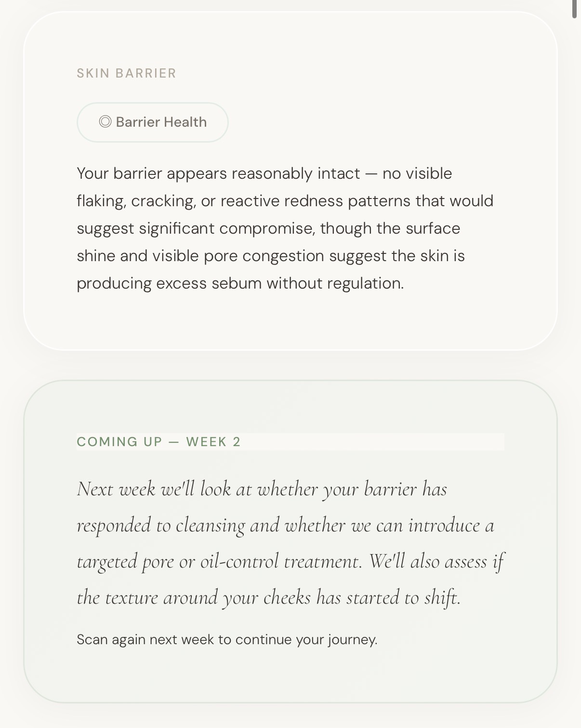Click the SKIN BARRIER section heading
Screen dimensions: 581x728
127,73
